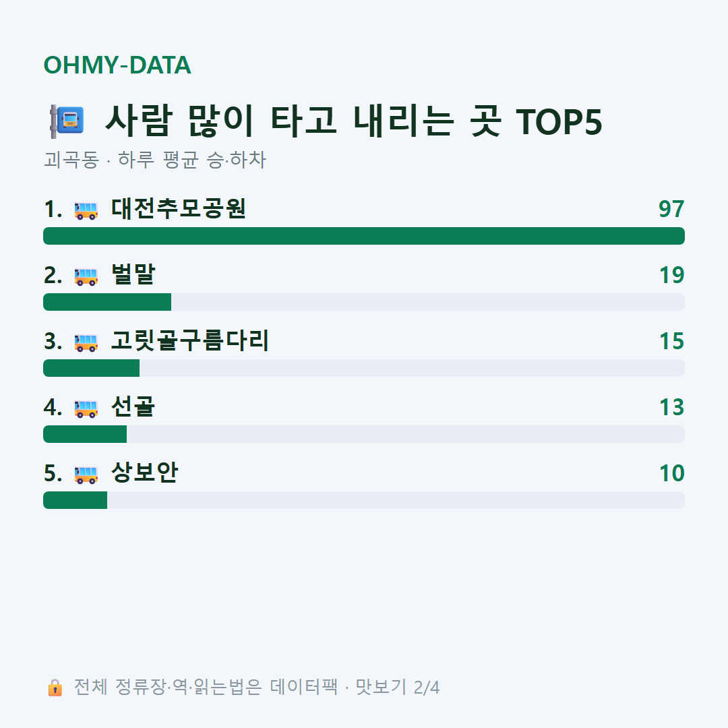This screenshot has height=728, width=728.
Task: Select the 상보안 stop name
Action: 144,473
